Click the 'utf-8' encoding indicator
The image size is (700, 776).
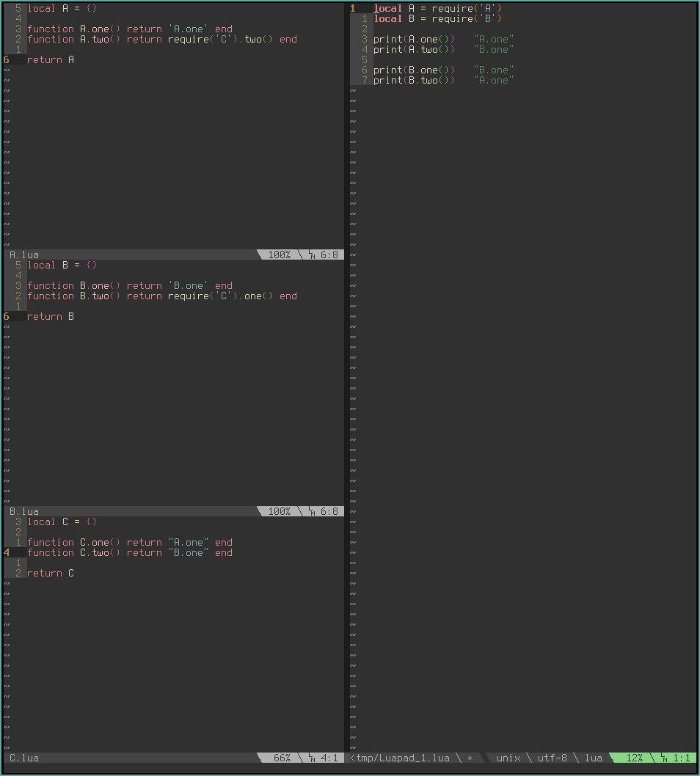pos(552,758)
